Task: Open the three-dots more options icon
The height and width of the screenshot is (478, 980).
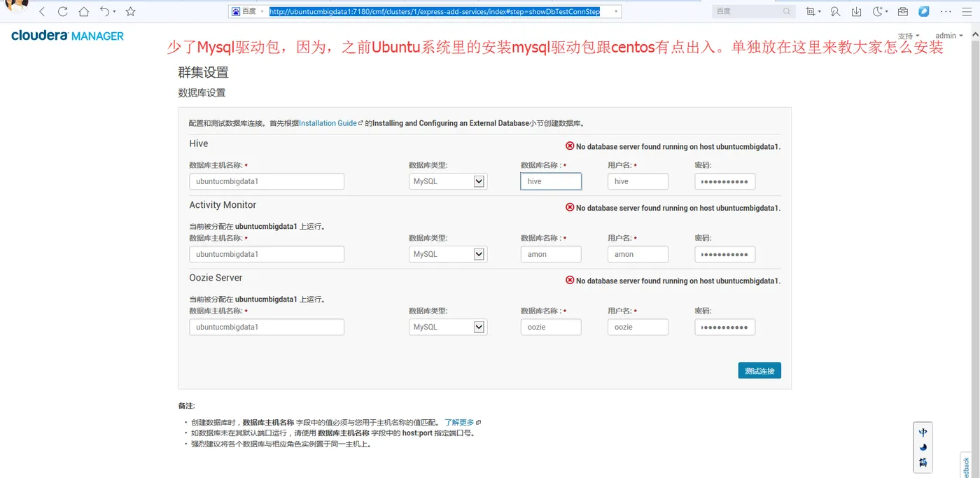Action: [945, 12]
